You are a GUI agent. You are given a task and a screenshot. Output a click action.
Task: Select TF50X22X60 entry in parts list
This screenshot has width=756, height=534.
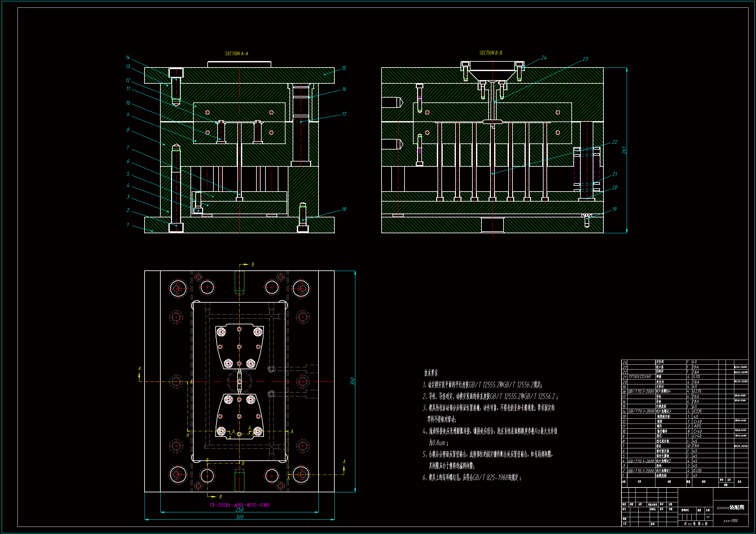pos(640,377)
